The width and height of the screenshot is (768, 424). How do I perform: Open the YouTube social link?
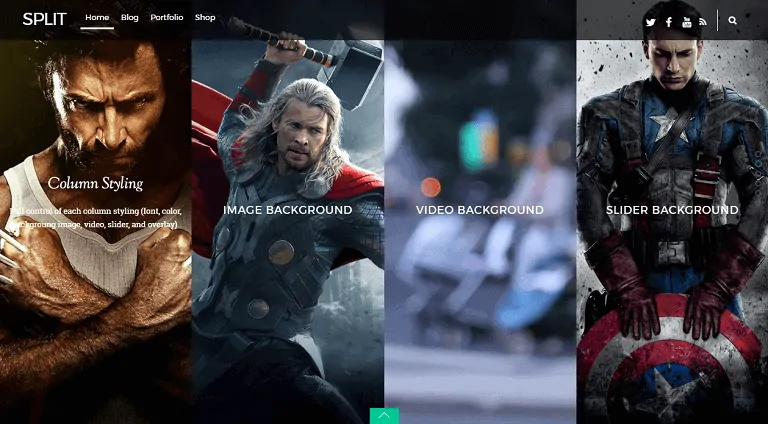[x=687, y=22]
